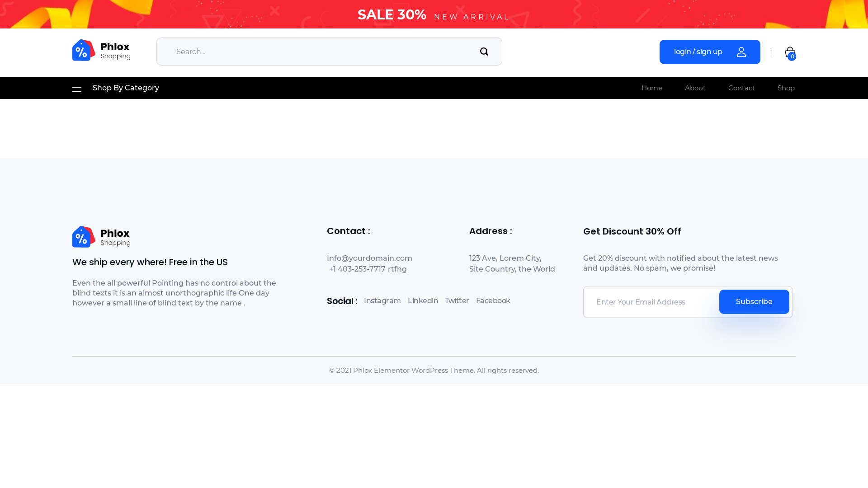
Task: Focus the Search input field
Action: point(316,52)
